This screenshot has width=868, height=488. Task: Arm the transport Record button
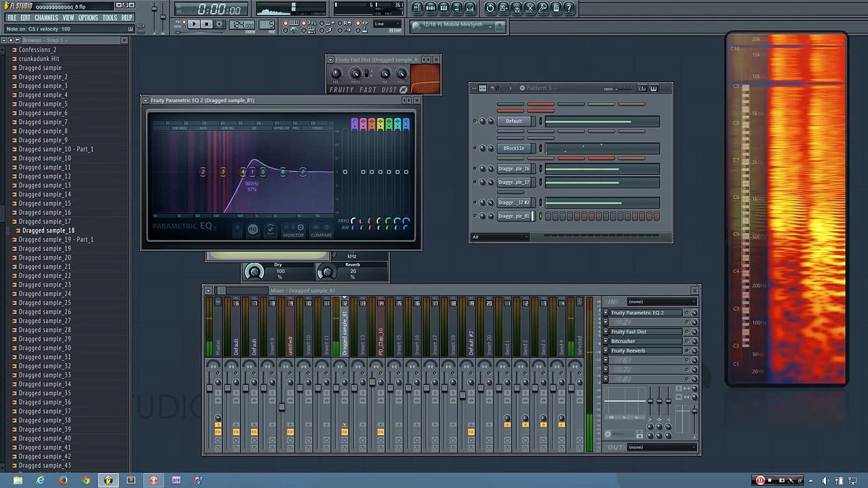(x=220, y=24)
